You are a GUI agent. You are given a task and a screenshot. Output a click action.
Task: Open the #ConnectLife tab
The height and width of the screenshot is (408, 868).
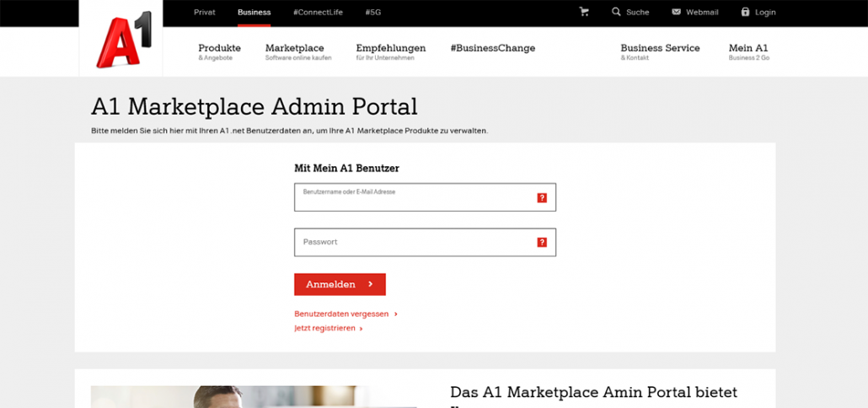coord(318,12)
